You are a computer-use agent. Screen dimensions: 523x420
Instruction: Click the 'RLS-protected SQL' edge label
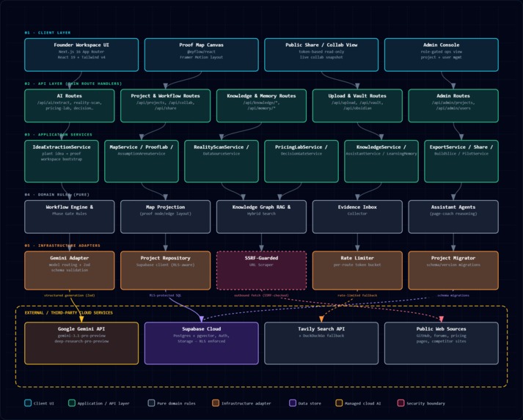click(166, 295)
